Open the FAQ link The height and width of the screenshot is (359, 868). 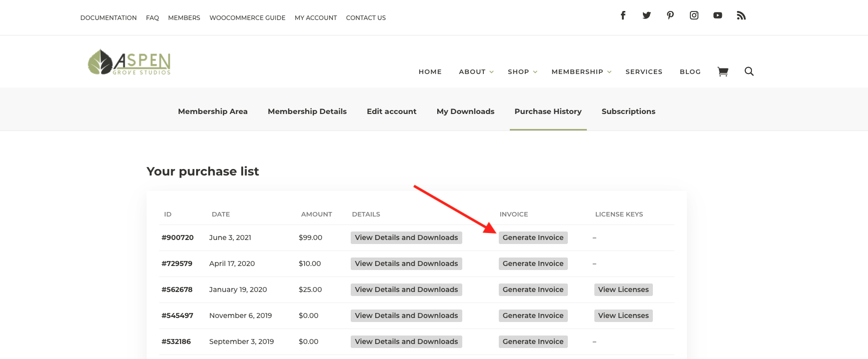pos(153,18)
